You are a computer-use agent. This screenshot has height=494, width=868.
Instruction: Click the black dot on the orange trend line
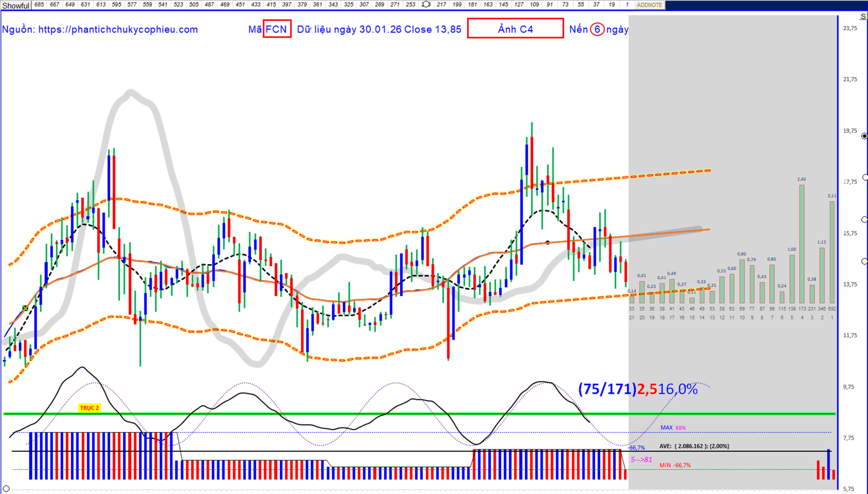(548, 242)
